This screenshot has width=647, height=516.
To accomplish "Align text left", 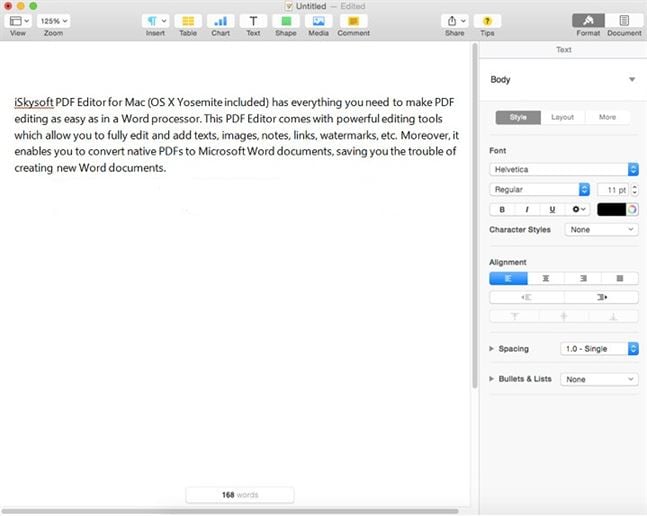I will (508, 278).
